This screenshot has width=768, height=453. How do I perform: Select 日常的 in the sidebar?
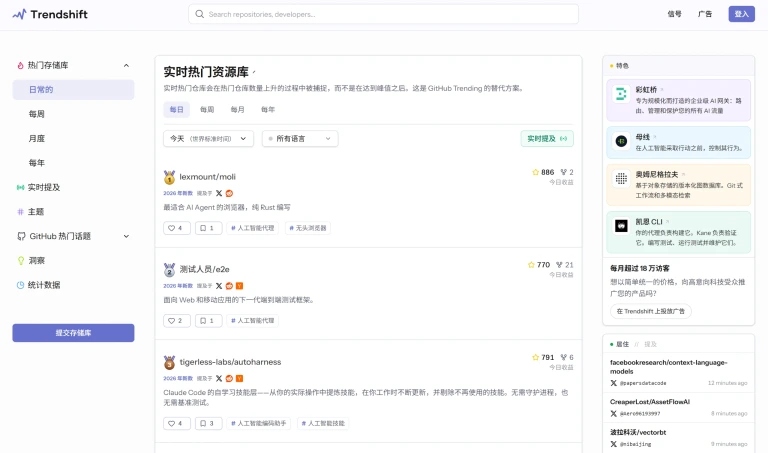(x=73, y=90)
